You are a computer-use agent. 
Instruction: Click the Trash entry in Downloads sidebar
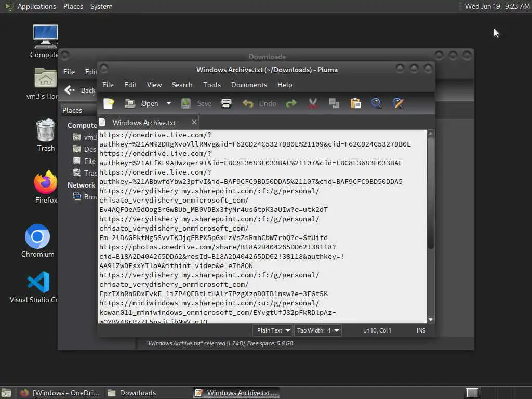click(86, 173)
